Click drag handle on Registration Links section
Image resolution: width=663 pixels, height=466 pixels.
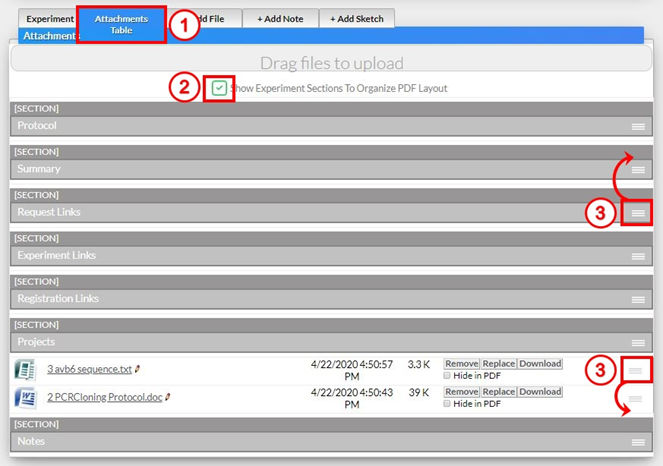point(637,300)
